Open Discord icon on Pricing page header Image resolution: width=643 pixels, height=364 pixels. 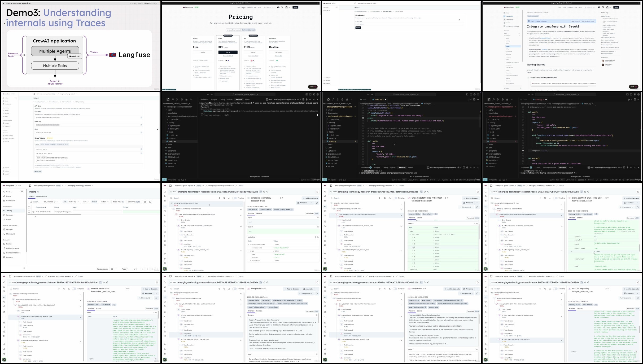pos(278,7)
